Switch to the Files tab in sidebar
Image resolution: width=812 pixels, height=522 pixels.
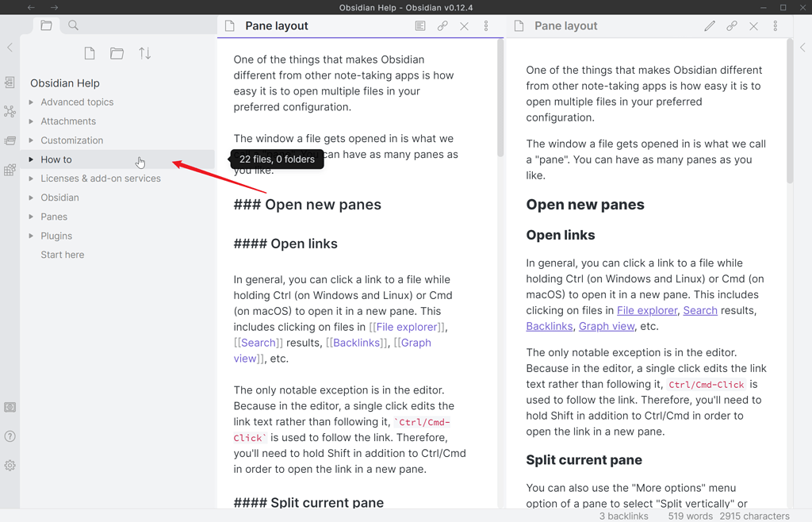tap(46, 25)
